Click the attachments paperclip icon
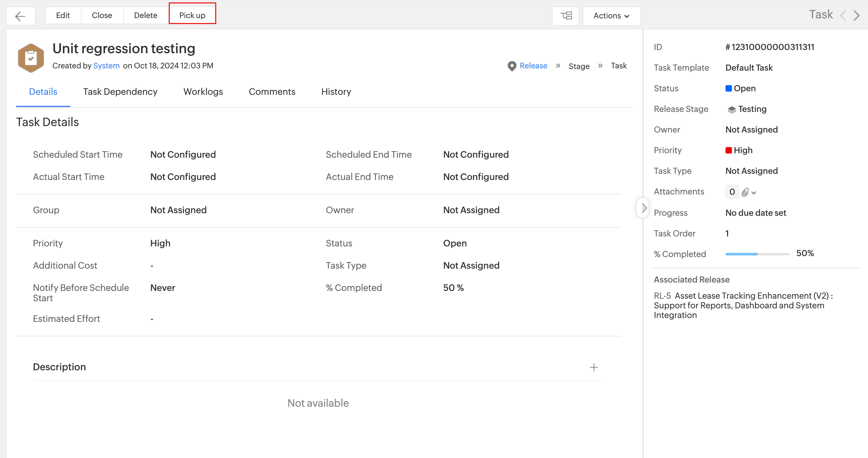Image resolution: width=868 pixels, height=458 pixels. point(745,192)
